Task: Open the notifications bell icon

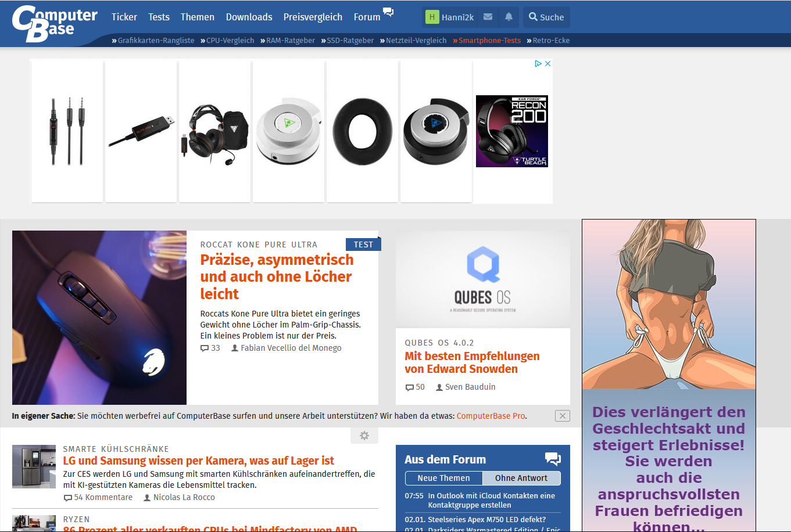Action: pyautogui.click(x=509, y=17)
